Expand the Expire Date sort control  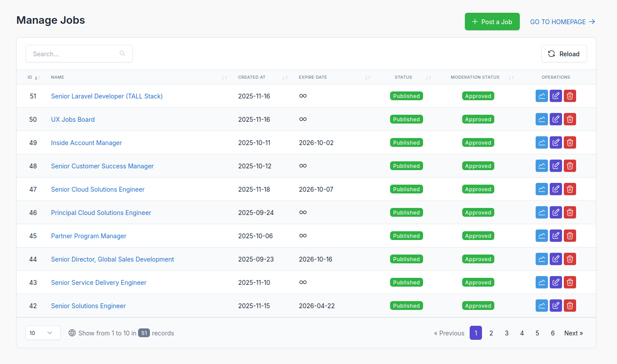(x=368, y=77)
